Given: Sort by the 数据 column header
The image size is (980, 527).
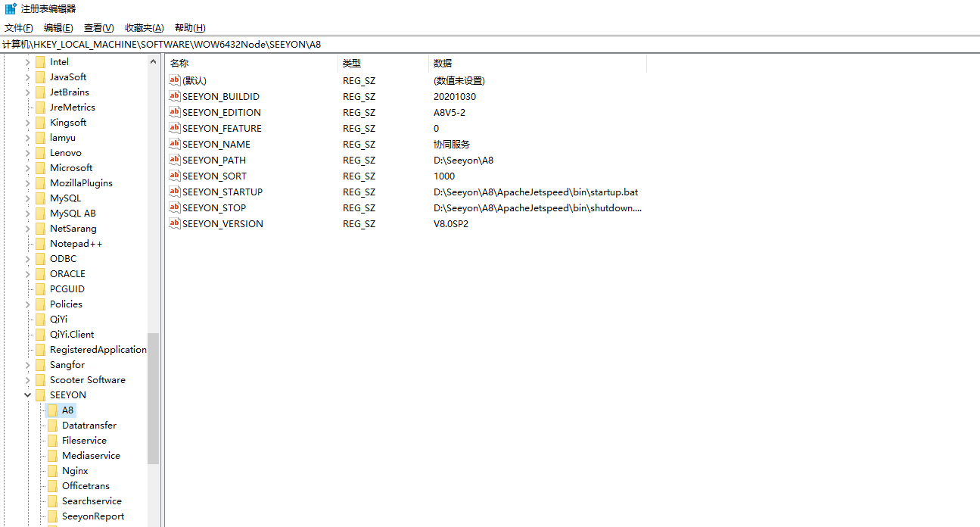Looking at the screenshot, I should coord(537,64).
